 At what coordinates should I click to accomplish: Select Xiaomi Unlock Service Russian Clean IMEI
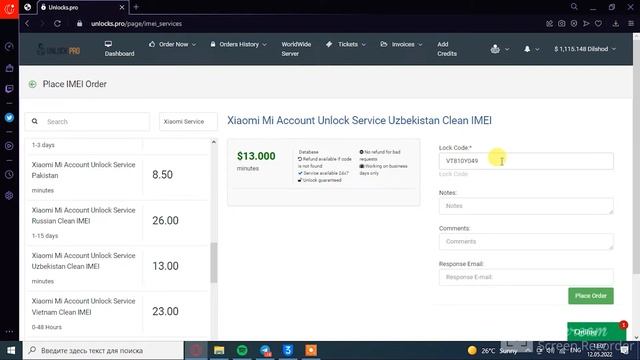(83, 216)
